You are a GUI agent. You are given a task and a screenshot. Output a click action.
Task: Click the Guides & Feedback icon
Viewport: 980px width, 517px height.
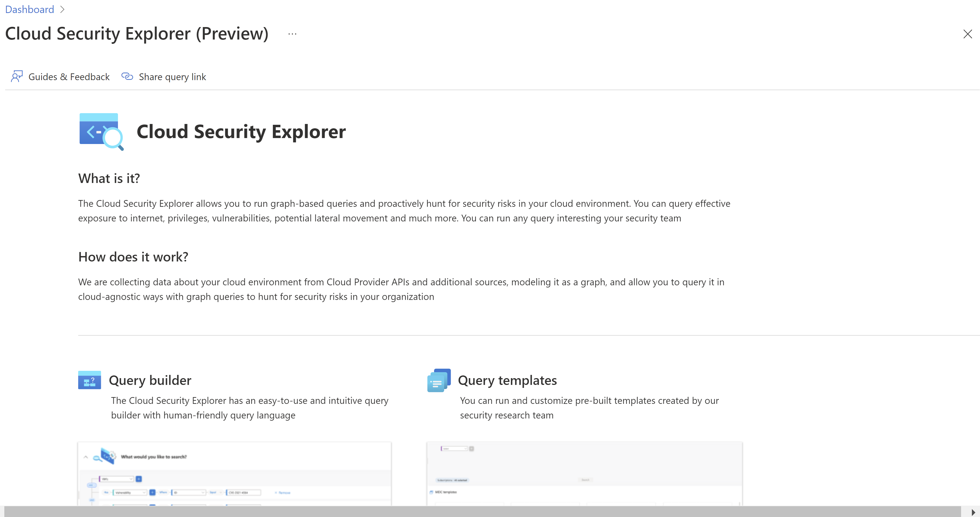17,76
